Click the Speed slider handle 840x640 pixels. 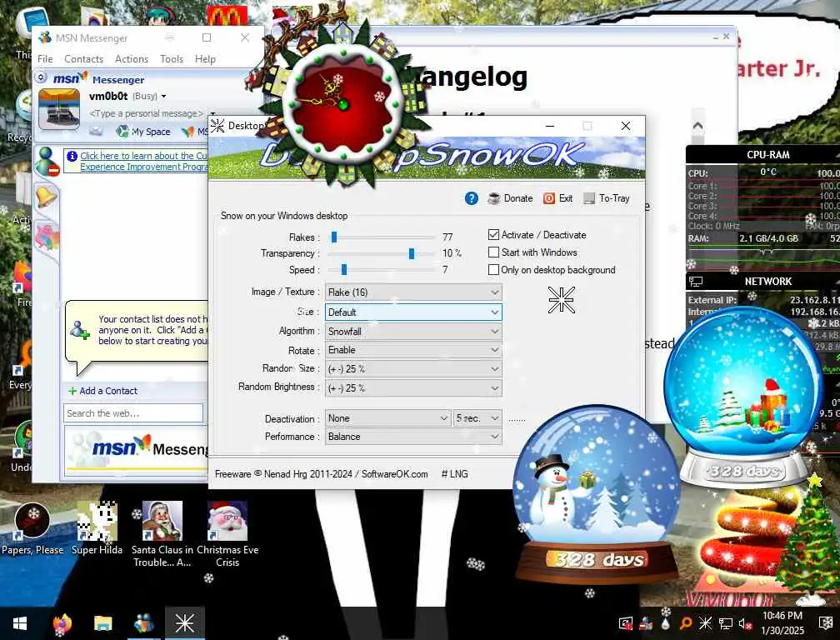click(343, 269)
